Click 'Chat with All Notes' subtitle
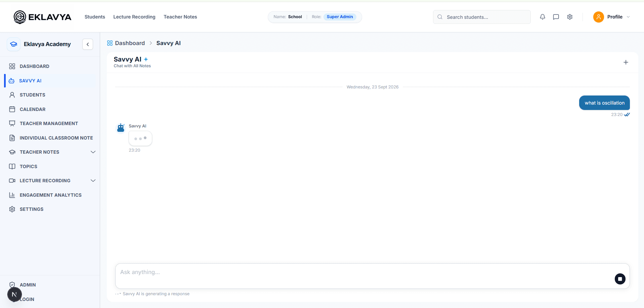644x308 pixels. [x=132, y=66]
